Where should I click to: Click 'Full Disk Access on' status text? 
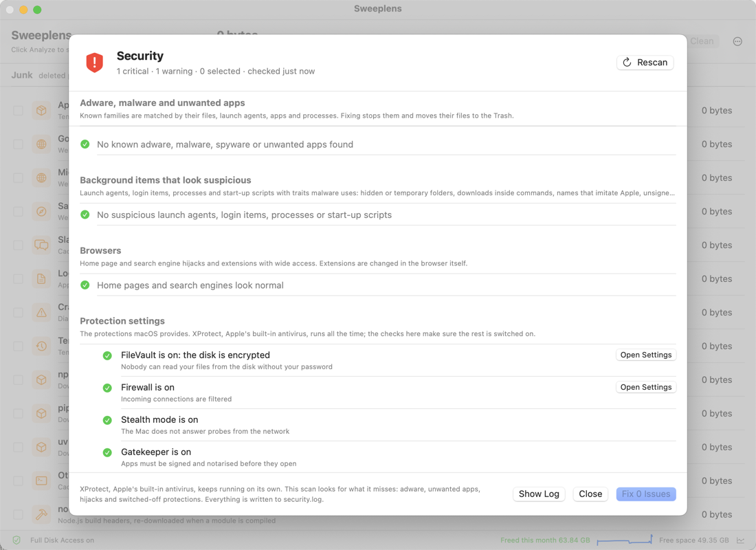tap(62, 540)
